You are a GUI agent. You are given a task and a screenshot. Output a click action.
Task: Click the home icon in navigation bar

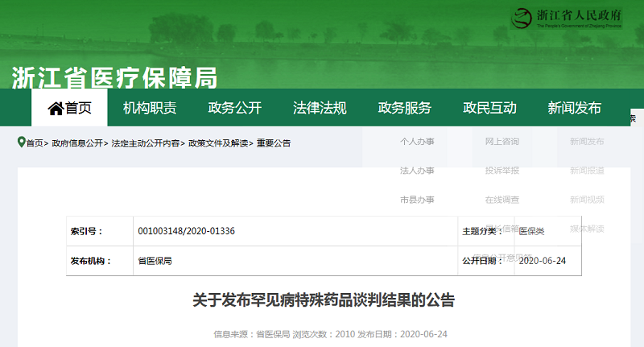[56, 109]
